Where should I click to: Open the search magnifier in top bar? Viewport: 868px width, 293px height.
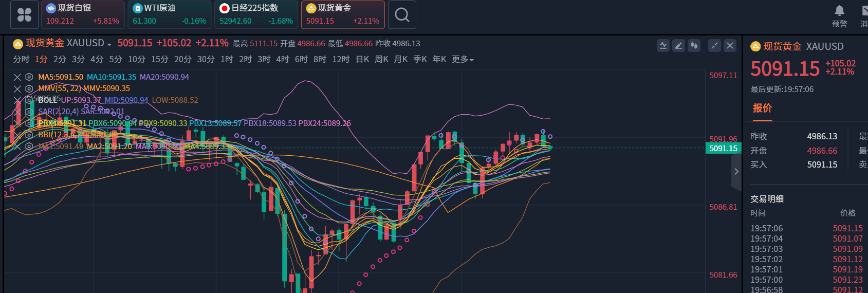(x=402, y=15)
